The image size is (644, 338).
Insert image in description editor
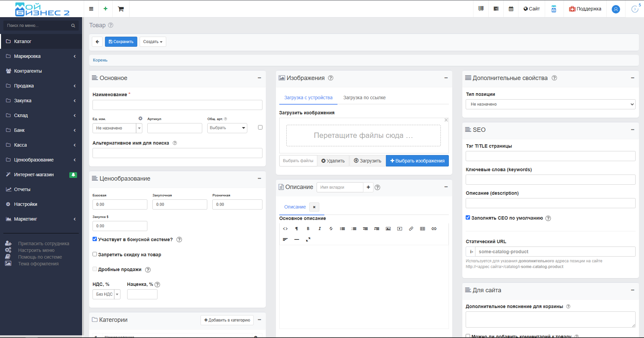click(388, 229)
